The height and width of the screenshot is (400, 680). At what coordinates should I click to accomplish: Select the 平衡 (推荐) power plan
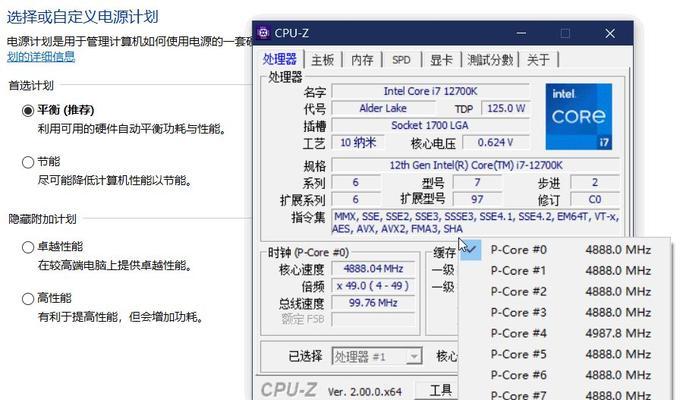pos(28,111)
